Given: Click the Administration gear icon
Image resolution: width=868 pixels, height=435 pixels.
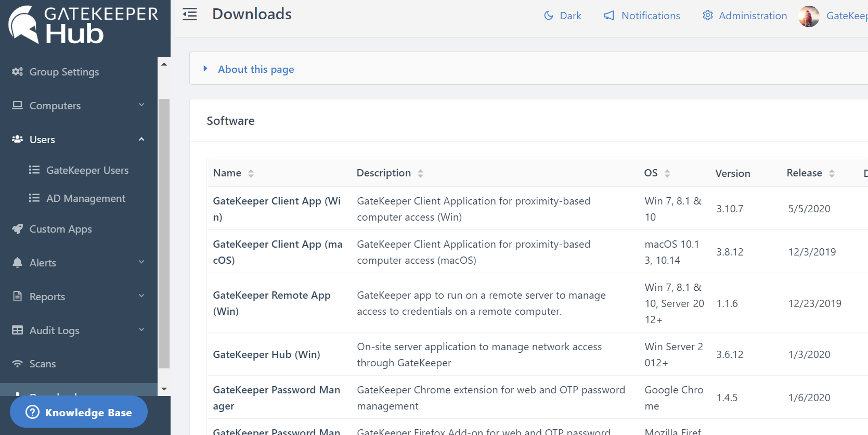Looking at the screenshot, I should [707, 16].
